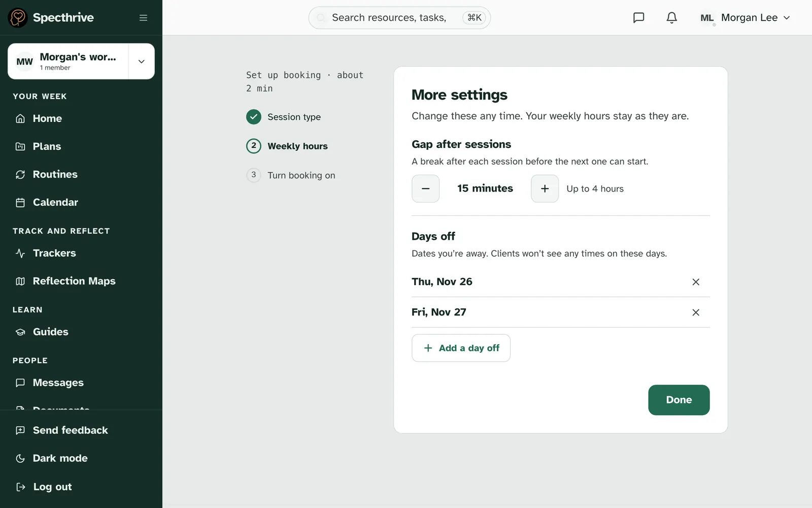Viewport: 812px width, 508px height.
Task: Click Add a day off
Action: tap(461, 348)
